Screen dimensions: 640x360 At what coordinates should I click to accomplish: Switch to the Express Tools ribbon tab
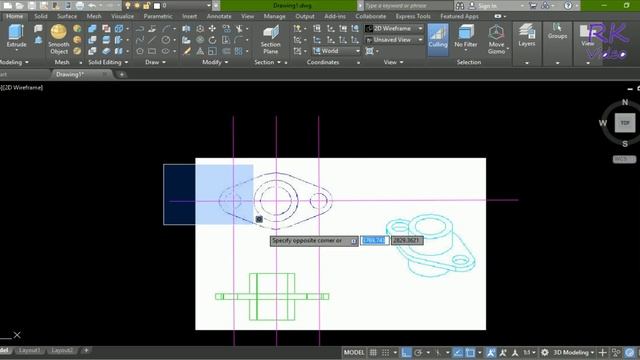pyautogui.click(x=413, y=16)
